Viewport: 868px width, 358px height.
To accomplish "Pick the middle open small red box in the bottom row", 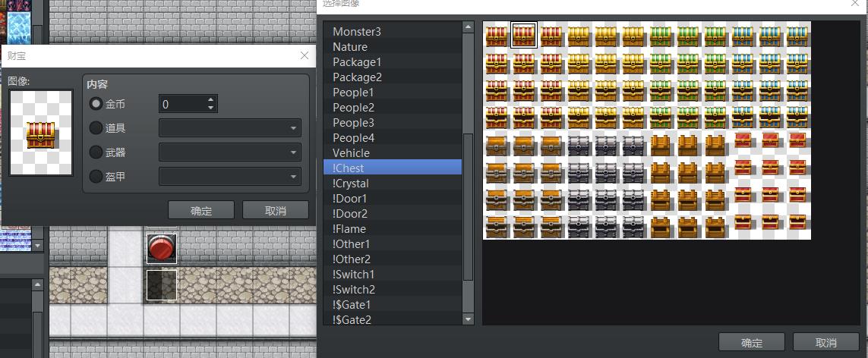I will point(770,222).
